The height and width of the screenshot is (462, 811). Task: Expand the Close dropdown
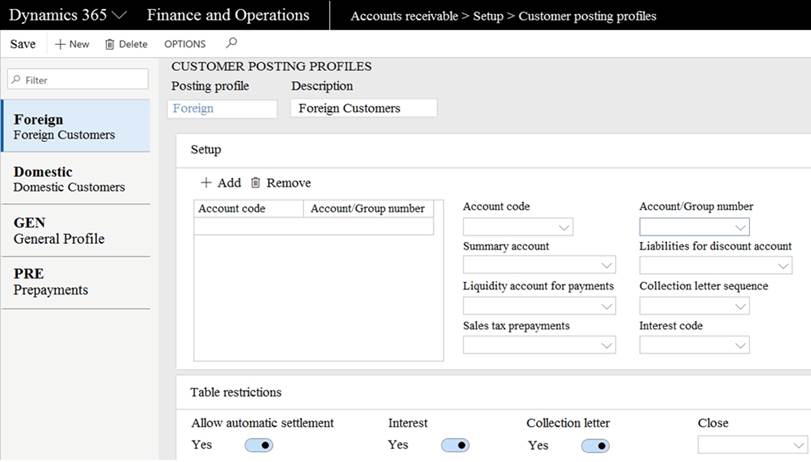pyautogui.click(x=798, y=445)
